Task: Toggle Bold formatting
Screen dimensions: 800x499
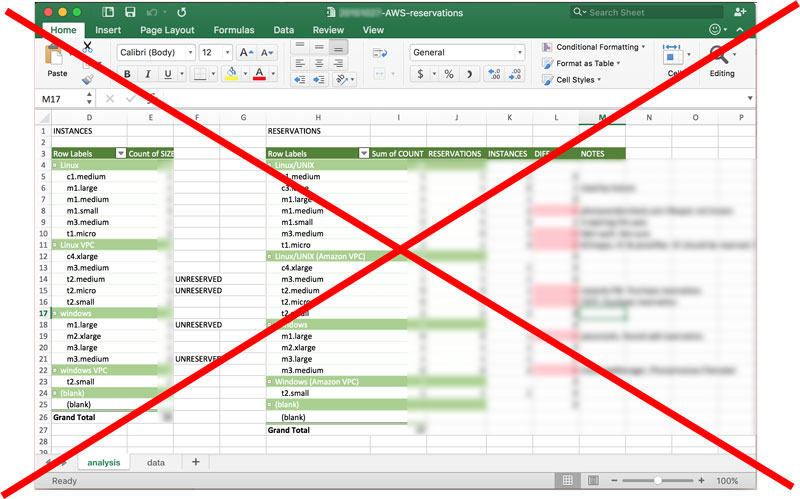Action: pos(127,74)
